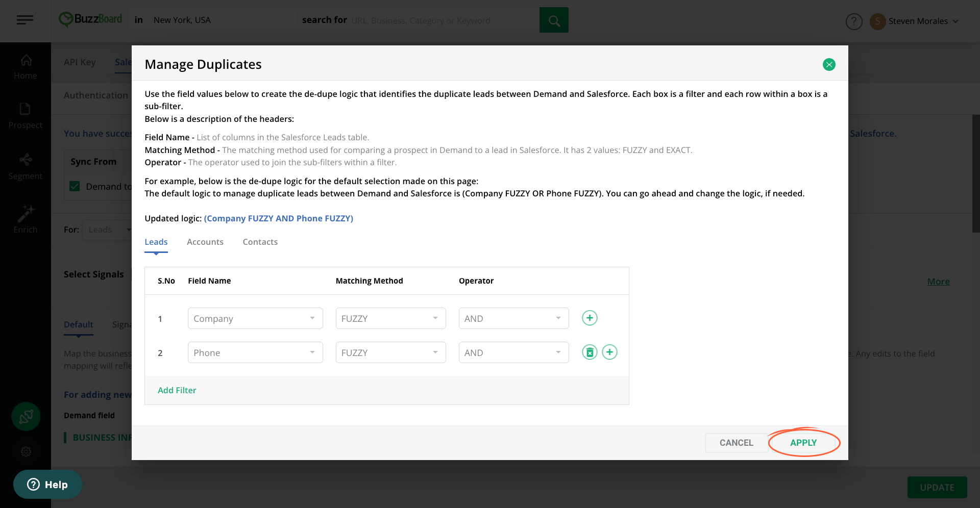
Task: Toggle the Demand to Salesforce sync checkbox
Action: point(75,186)
